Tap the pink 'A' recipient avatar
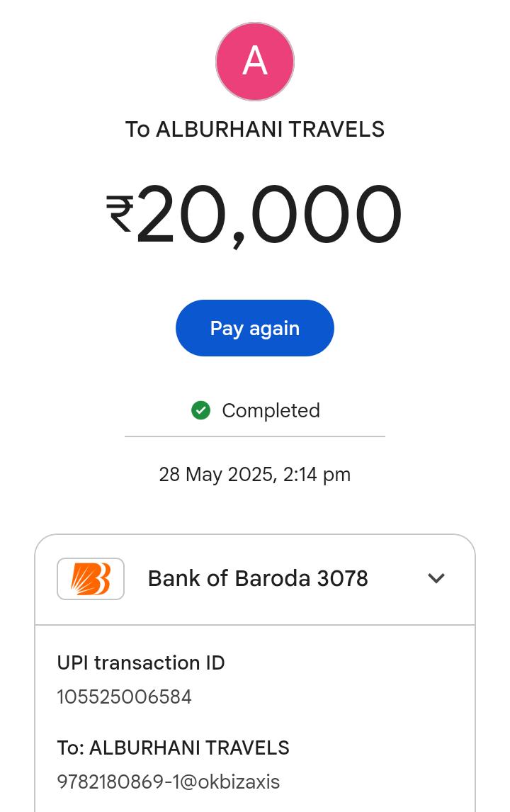This screenshot has height=812, width=510. coord(255,62)
